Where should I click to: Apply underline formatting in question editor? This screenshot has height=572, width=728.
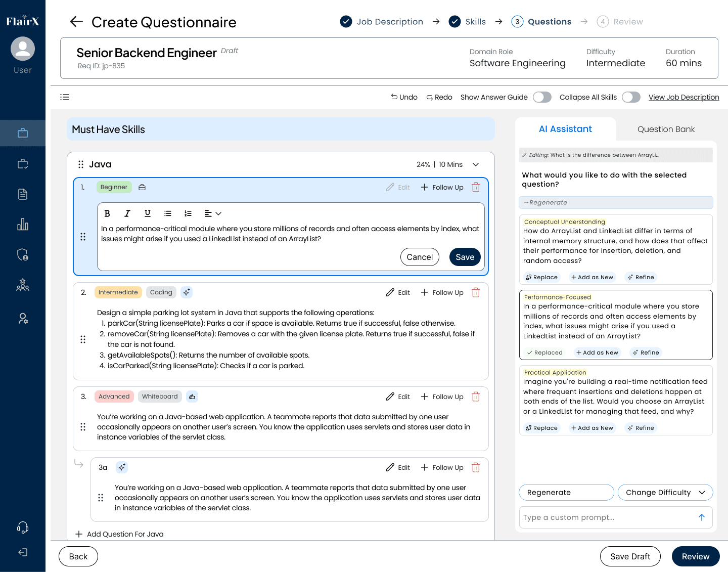148,213
